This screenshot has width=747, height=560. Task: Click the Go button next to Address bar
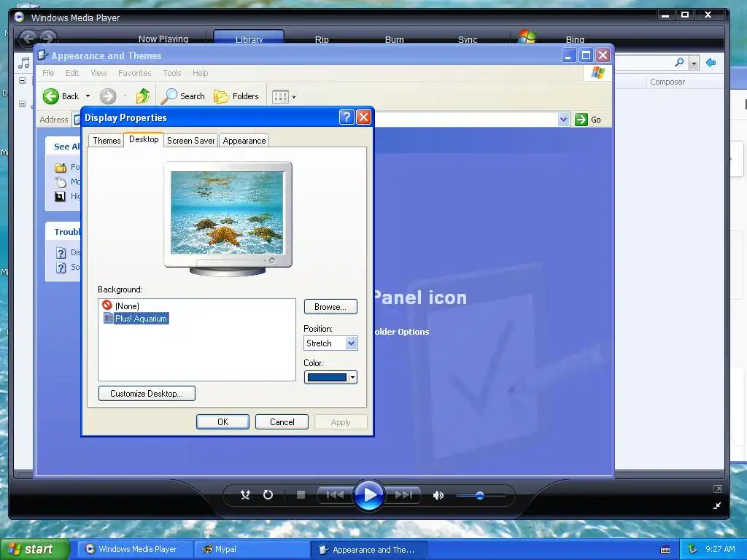(x=588, y=120)
